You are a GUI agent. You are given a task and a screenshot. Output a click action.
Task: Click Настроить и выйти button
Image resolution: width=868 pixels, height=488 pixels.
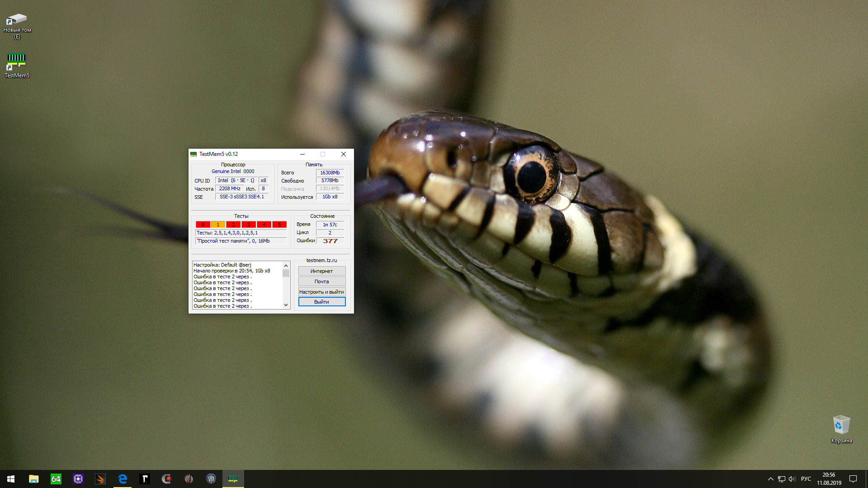pos(321,292)
